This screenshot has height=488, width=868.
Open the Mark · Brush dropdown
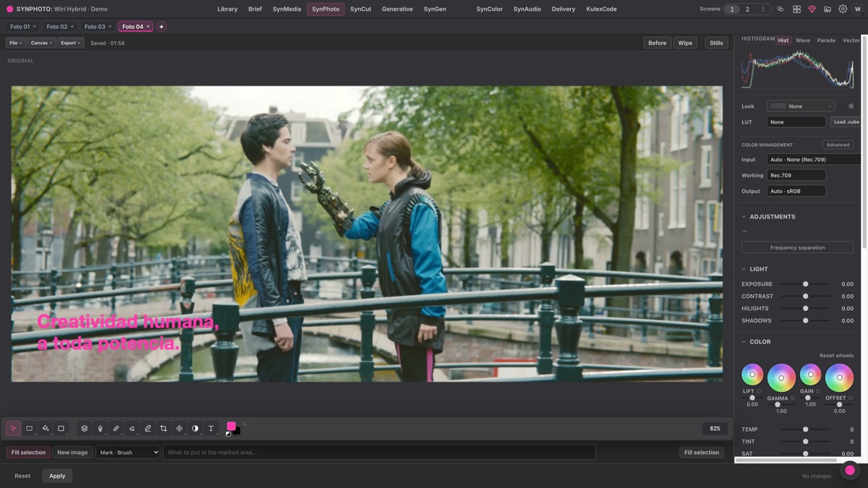tap(127, 453)
